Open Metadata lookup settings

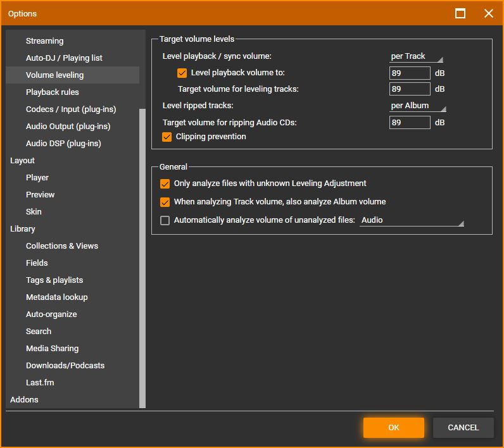pos(57,297)
